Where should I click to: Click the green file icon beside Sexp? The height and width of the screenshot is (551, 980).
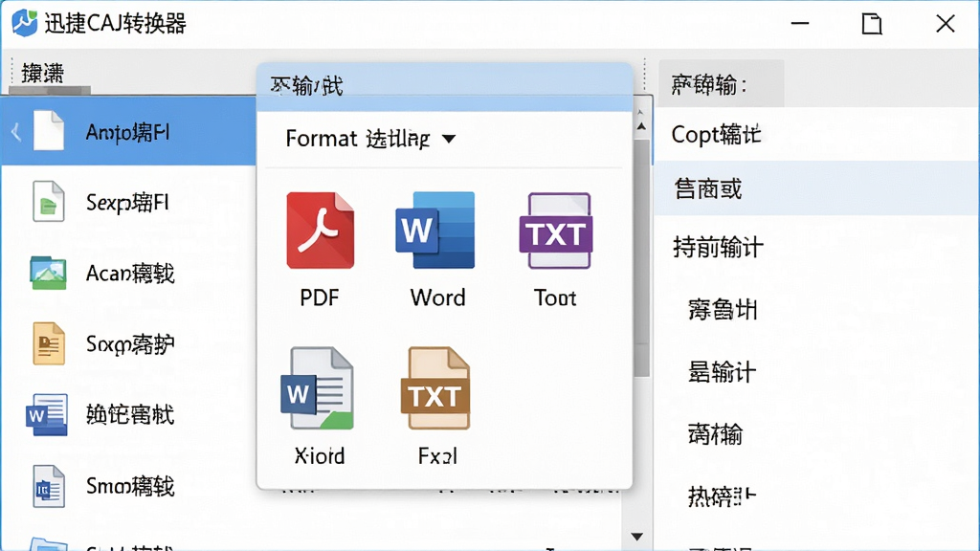click(x=49, y=201)
